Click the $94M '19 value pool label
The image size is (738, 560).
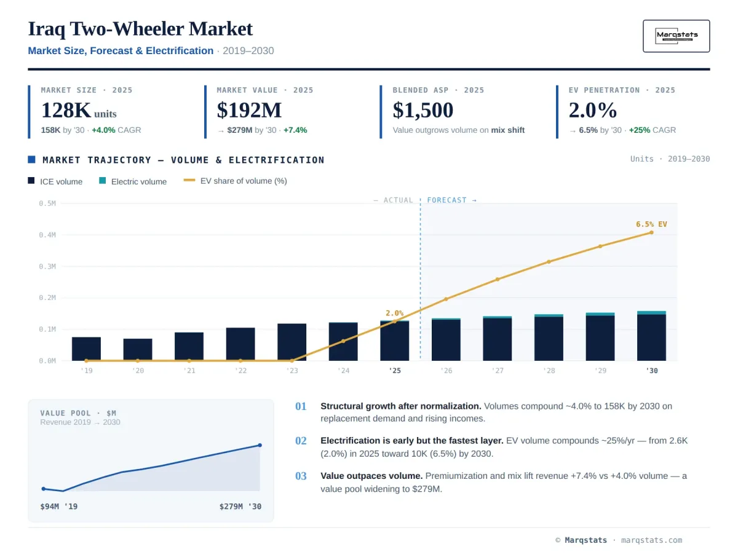pyautogui.click(x=58, y=507)
